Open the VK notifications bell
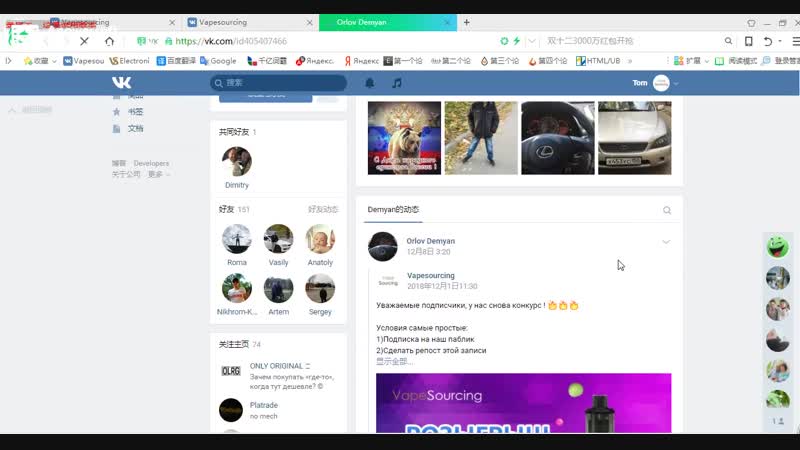 [x=370, y=83]
